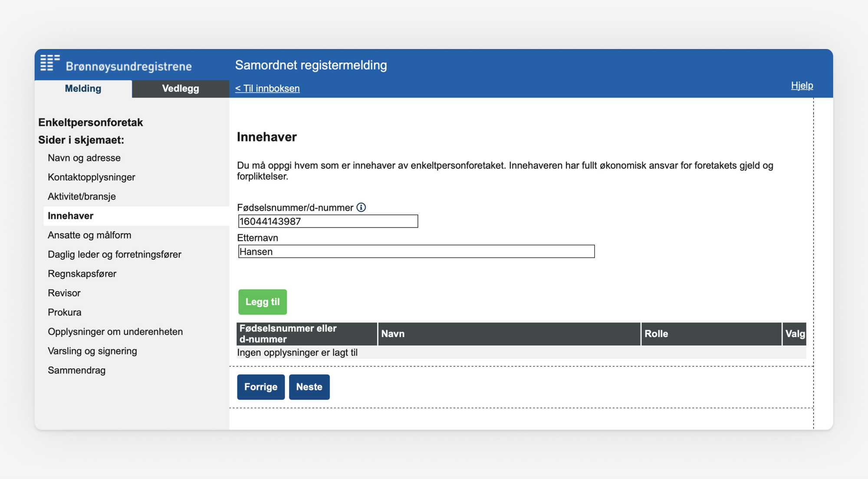Image resolution: width=868 pixels, height=479 pixels.
Task: View the Sammendrag summary page
Action: click(77, 370)
